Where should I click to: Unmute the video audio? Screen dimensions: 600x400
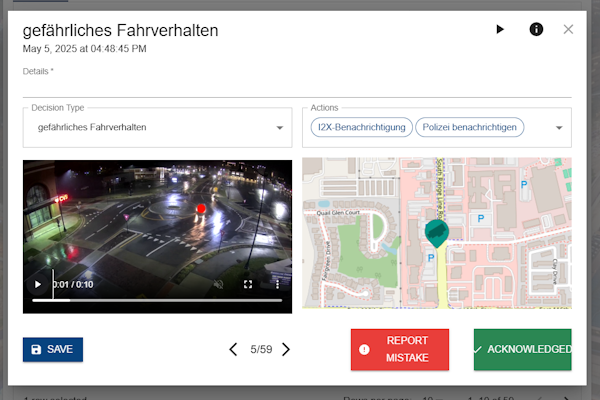218,284
